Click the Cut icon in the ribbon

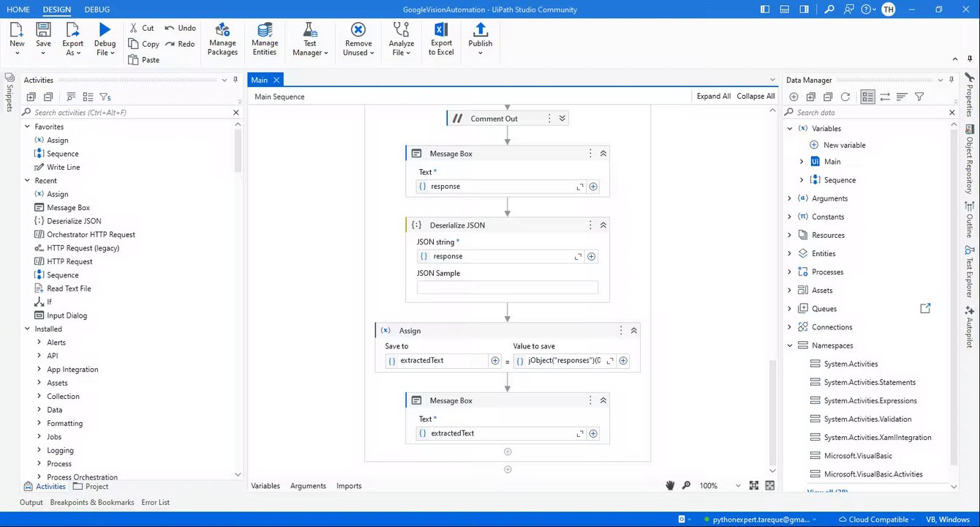point(133,28)
